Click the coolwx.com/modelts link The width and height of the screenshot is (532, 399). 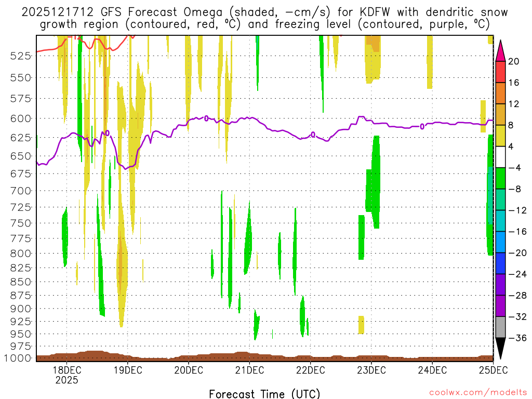(478, 393)
